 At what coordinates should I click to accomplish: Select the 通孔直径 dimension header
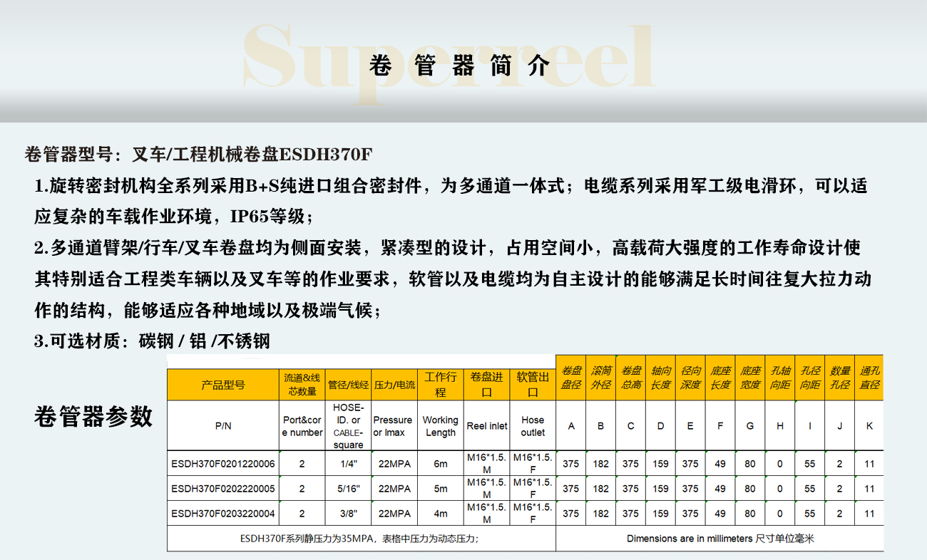coord(869,378)
